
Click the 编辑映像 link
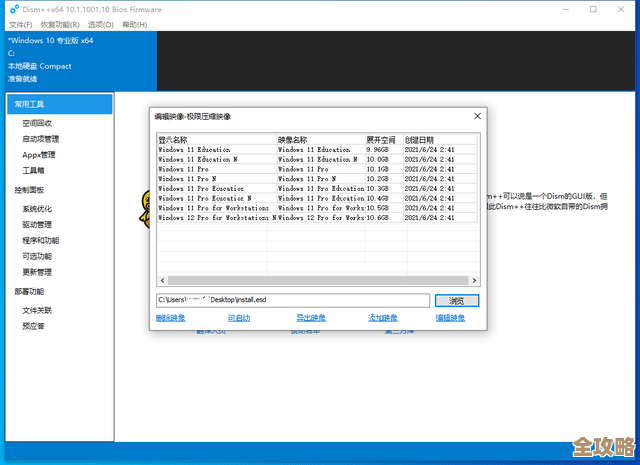(450, 318)
